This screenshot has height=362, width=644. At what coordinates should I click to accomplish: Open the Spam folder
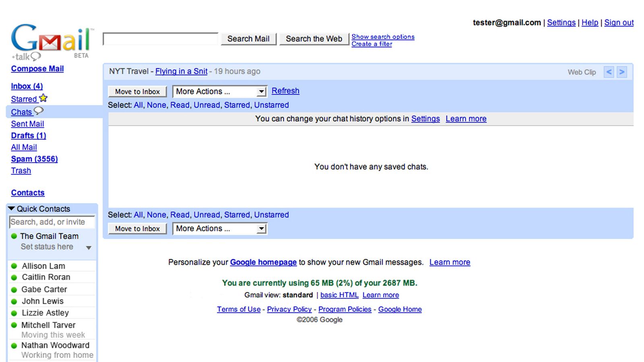click(35, 158)
